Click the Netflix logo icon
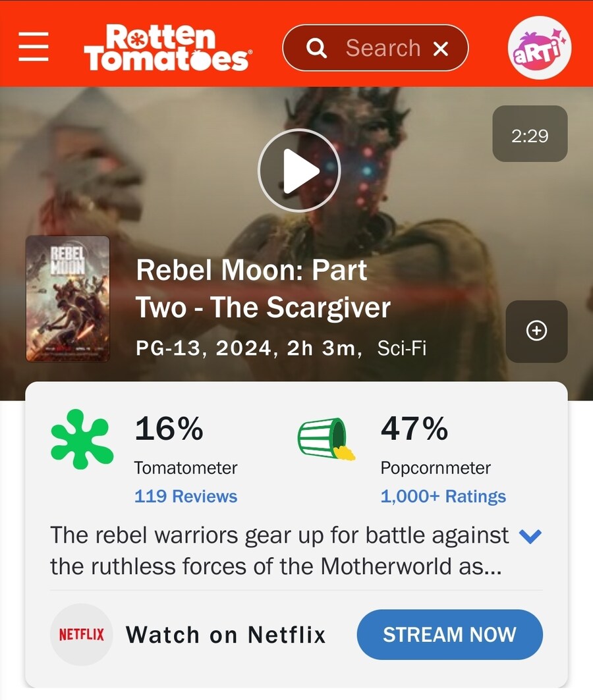This screenshot has height=700, width=593. tap(81, 634)
